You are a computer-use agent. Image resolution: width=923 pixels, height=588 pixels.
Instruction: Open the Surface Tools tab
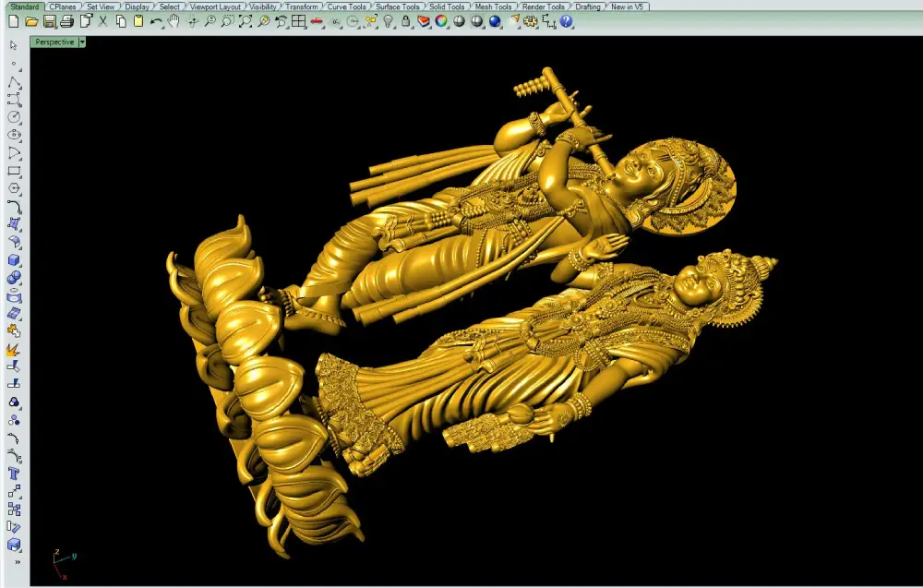(398, 6)
